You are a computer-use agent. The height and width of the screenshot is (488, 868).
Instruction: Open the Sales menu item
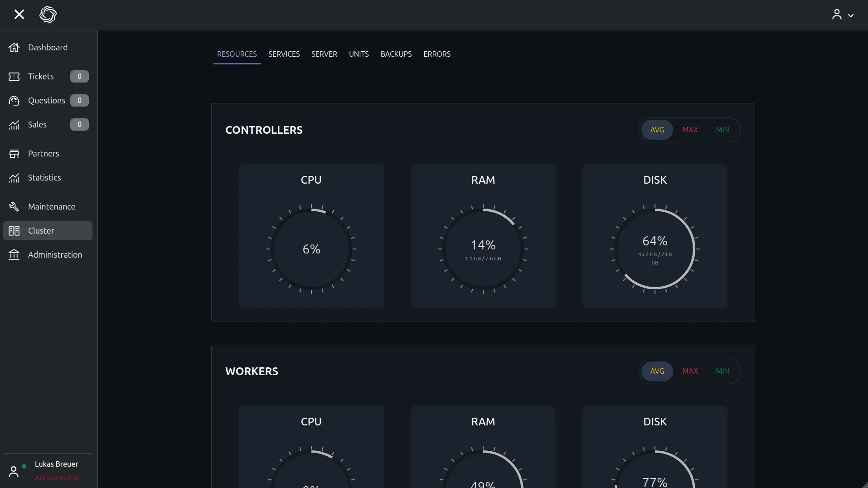pos(37,125)
